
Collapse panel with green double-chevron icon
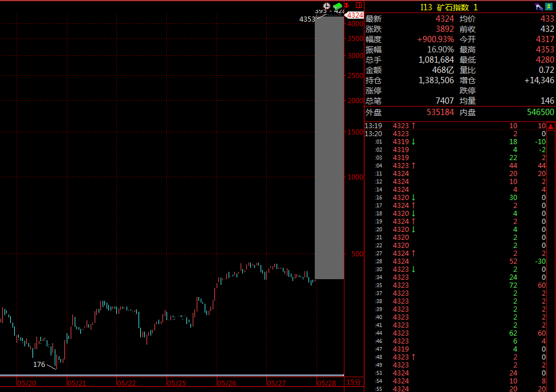point(549,7)
